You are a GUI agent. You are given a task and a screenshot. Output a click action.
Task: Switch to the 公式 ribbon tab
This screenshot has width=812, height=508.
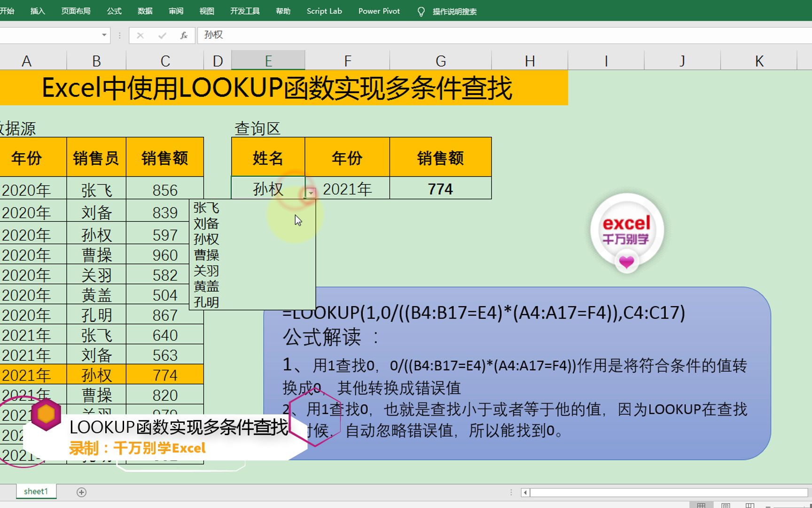pyautogui.click(x=113, y=11)
